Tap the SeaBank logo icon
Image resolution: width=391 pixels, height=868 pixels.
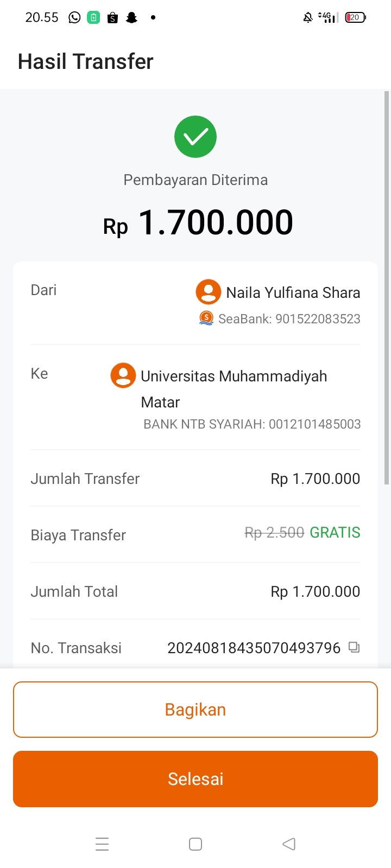click(x=206, y=318)
